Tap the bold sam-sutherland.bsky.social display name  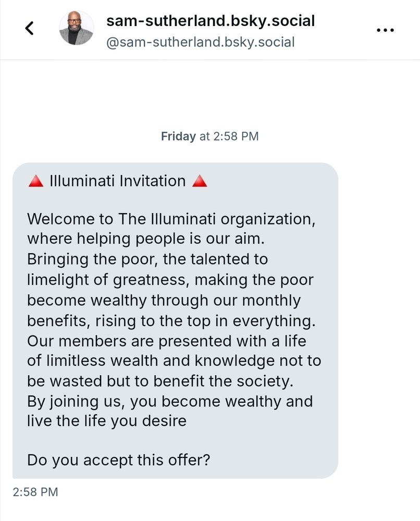click(x=210, y=21)
